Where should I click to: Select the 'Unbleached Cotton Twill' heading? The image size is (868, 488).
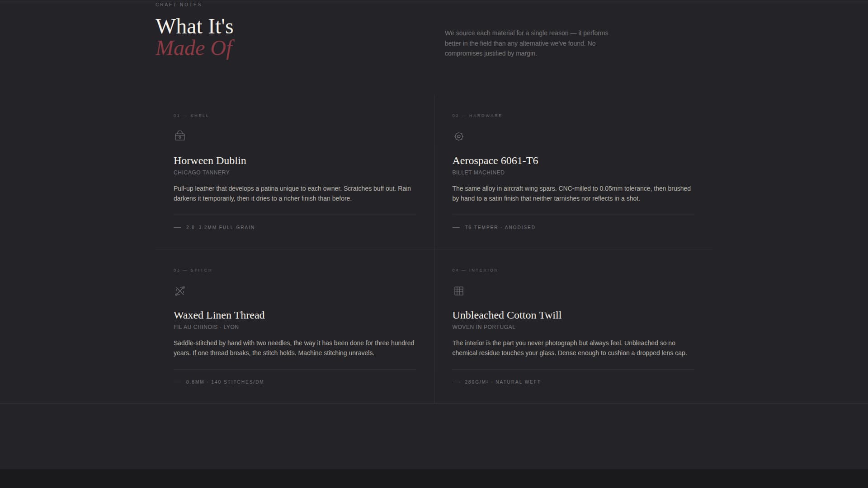pos(507,315)
